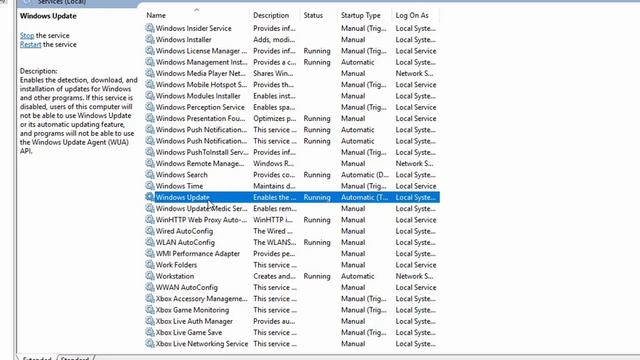
Task: Click the 'Windows Update' heading in left pane
Action: [x=48, y=16]
